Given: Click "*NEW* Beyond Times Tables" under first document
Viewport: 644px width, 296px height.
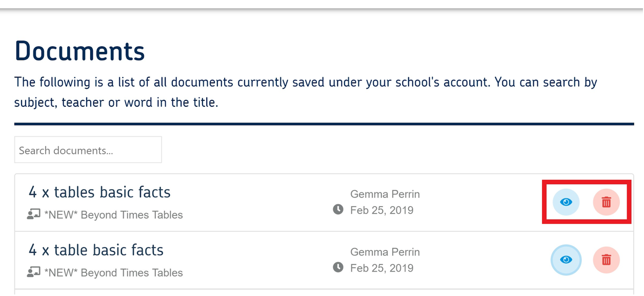Looking at the screenshot, I should 113,215.
